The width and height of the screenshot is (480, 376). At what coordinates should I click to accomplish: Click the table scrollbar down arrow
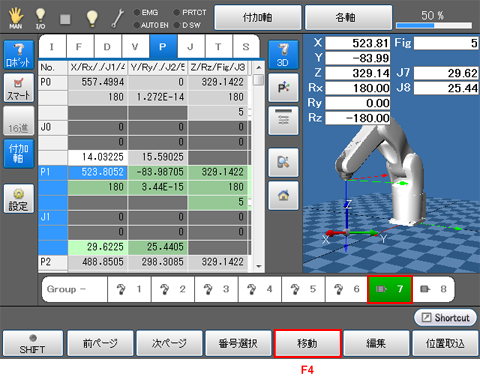click(259, 266)
